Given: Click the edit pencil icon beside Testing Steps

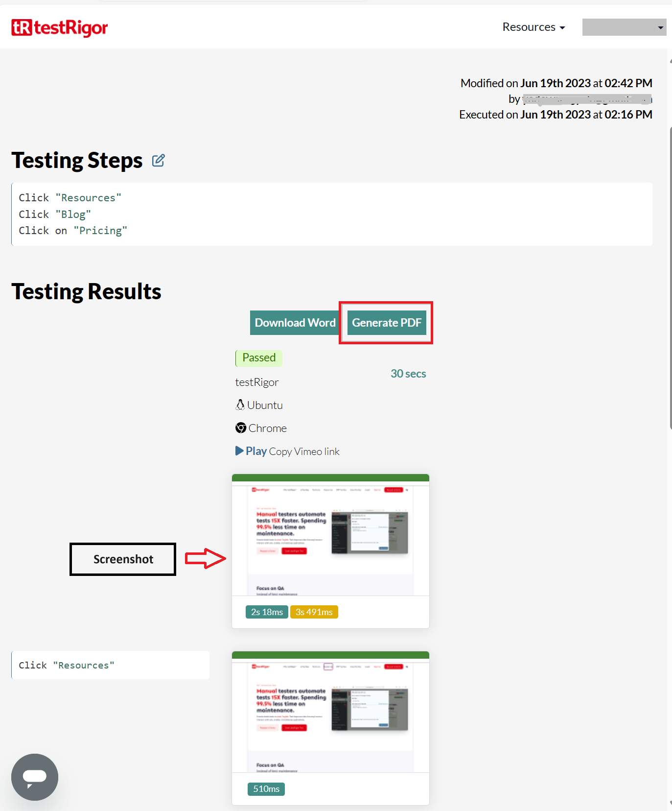Looking at the screenshot, I should [x=158, y=161].
